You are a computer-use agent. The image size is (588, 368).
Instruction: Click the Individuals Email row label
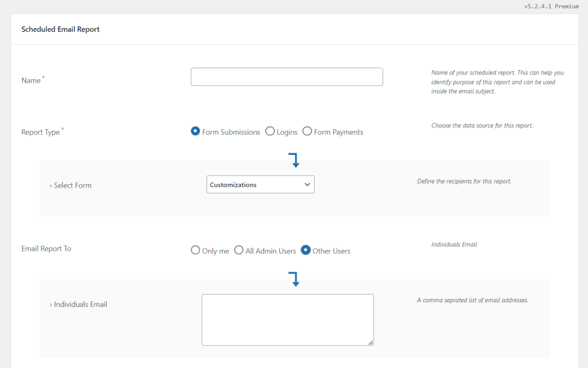click(x=80, y=304)
